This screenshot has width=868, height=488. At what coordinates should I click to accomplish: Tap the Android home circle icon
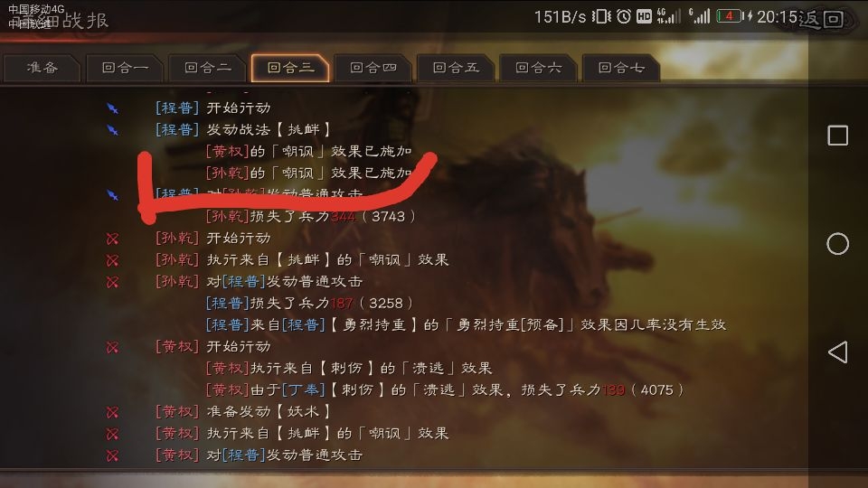tap(837, 243)
